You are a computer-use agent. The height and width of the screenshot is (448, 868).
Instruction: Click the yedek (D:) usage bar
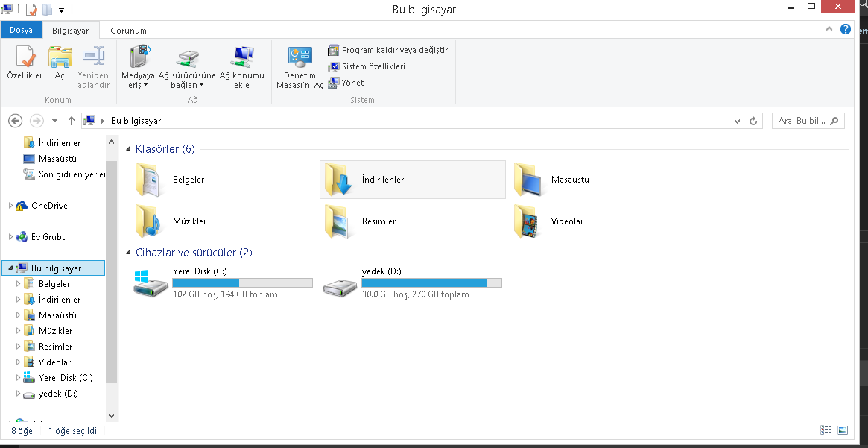pos(432,283)
